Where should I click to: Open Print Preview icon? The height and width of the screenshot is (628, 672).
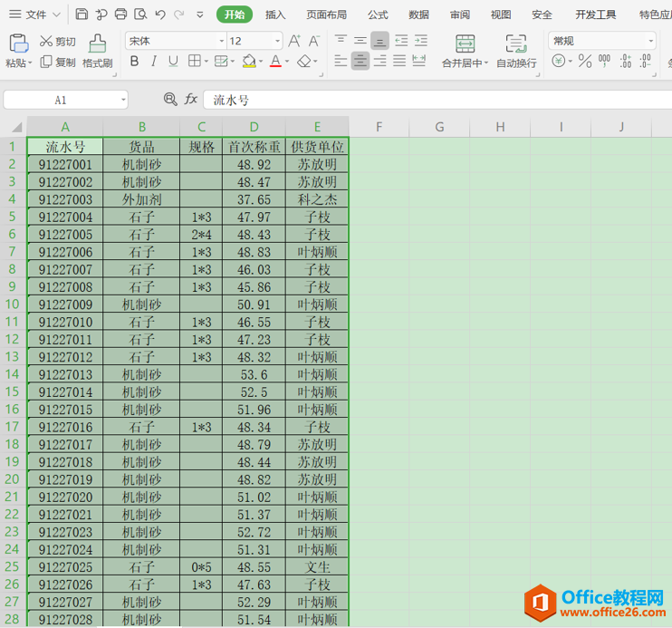[x=140, y=14]
